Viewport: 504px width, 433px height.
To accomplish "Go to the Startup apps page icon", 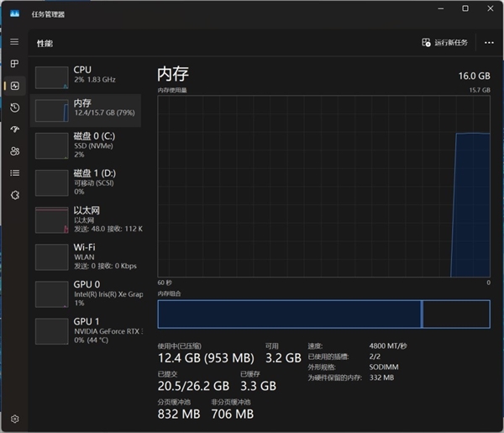I will pos(14,129).
